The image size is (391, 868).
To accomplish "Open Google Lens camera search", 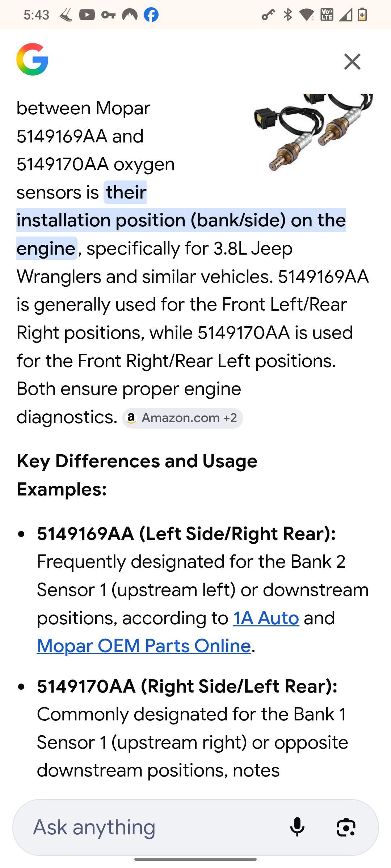I will click(x=346, y=827).
